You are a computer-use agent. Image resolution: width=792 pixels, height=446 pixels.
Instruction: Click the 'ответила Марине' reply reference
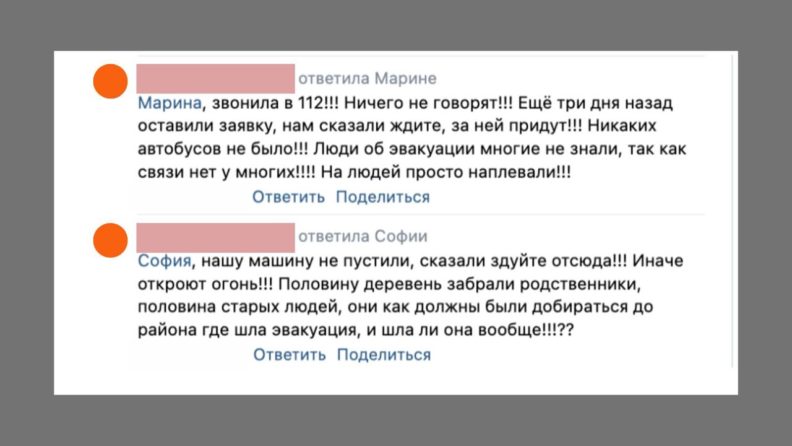pyautogui.click(x=367, y=79)
